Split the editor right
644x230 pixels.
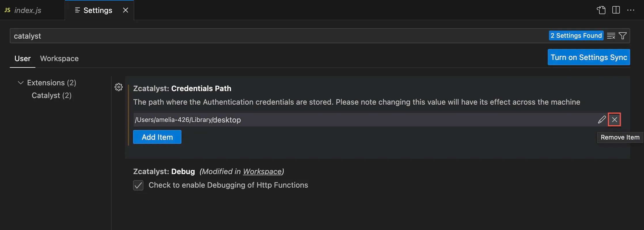click(616, 10)
